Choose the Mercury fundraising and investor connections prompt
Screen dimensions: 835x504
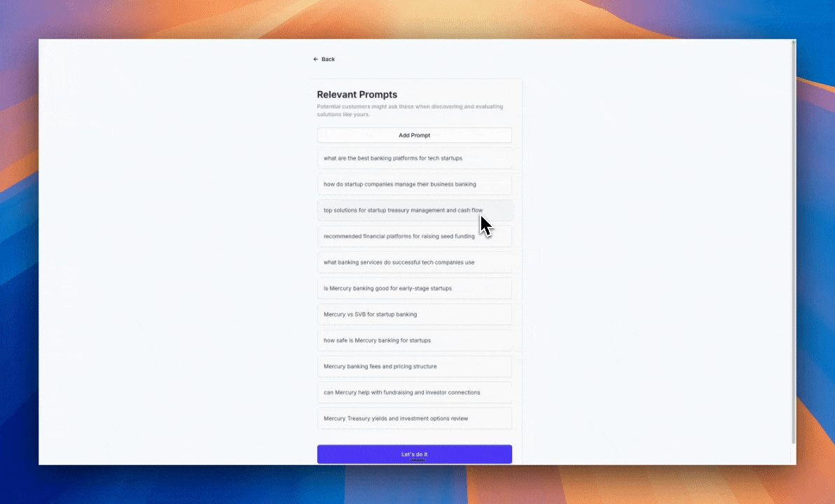pos(414,393)
